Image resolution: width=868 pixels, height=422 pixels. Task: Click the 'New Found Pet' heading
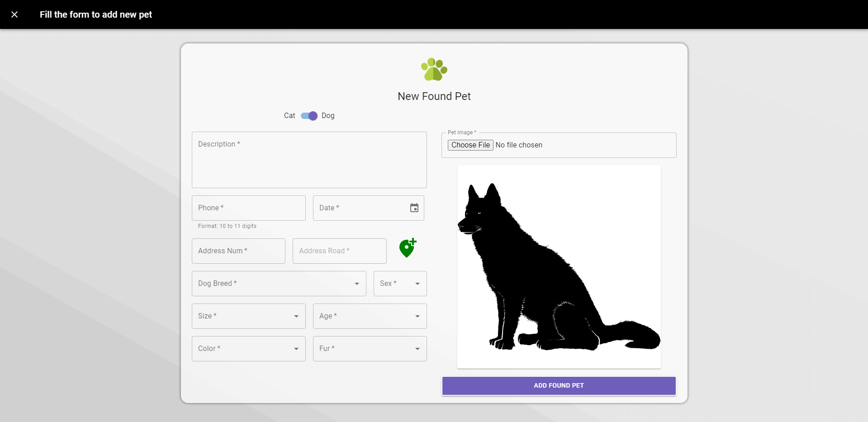tap(434, 96)
